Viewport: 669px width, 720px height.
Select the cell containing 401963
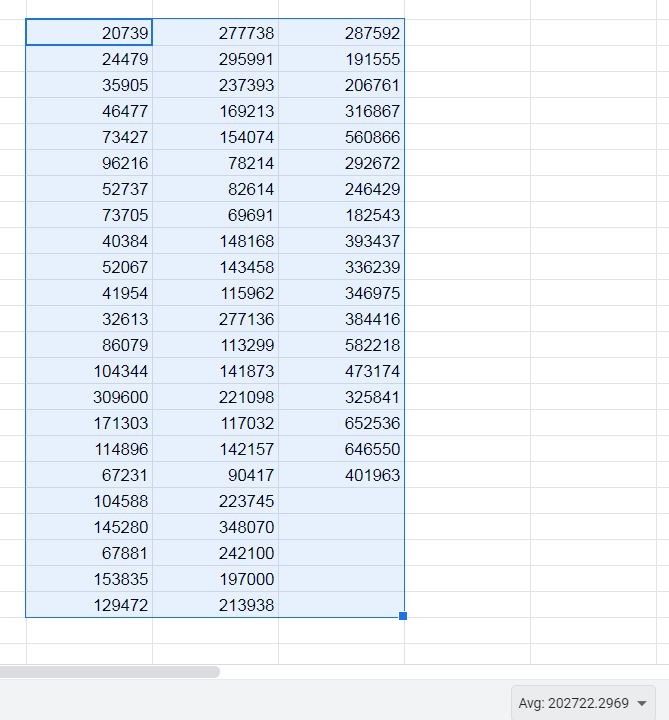coord(342,475)
